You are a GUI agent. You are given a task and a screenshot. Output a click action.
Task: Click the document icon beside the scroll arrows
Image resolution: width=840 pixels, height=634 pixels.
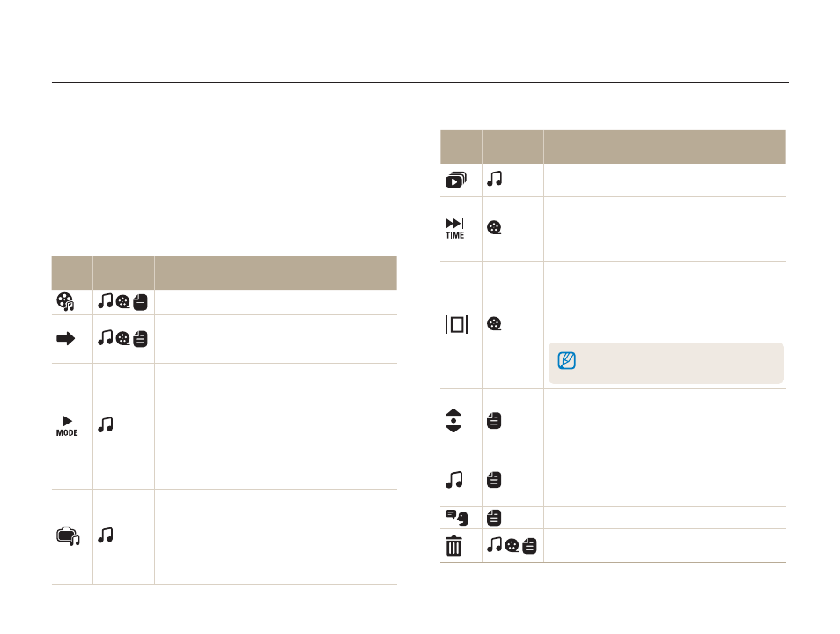(x=494, y=421)
